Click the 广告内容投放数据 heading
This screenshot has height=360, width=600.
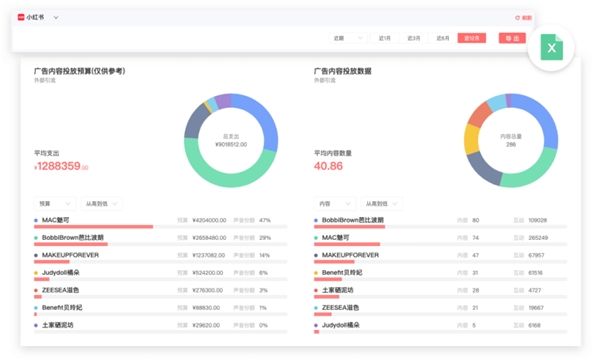[342, 71]
